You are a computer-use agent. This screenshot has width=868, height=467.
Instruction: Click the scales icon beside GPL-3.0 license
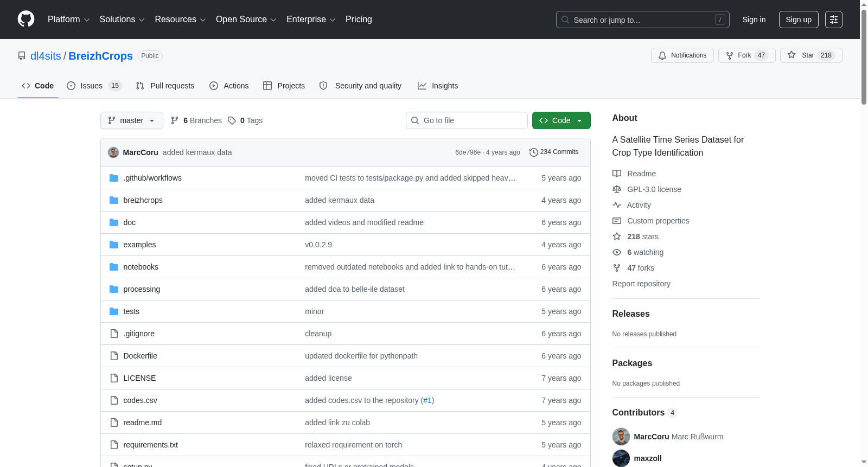point(617,189)
